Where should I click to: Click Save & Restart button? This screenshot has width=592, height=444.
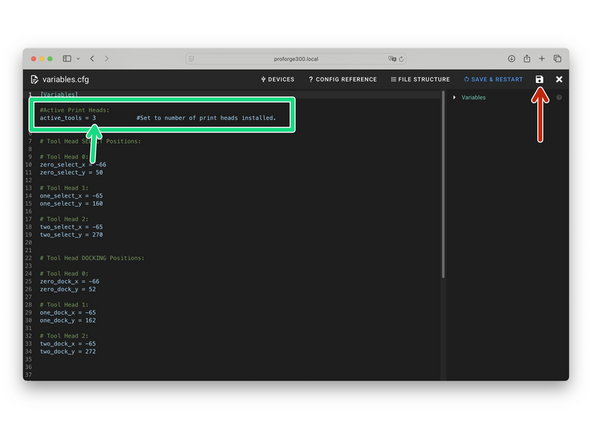tap(493, 79)
